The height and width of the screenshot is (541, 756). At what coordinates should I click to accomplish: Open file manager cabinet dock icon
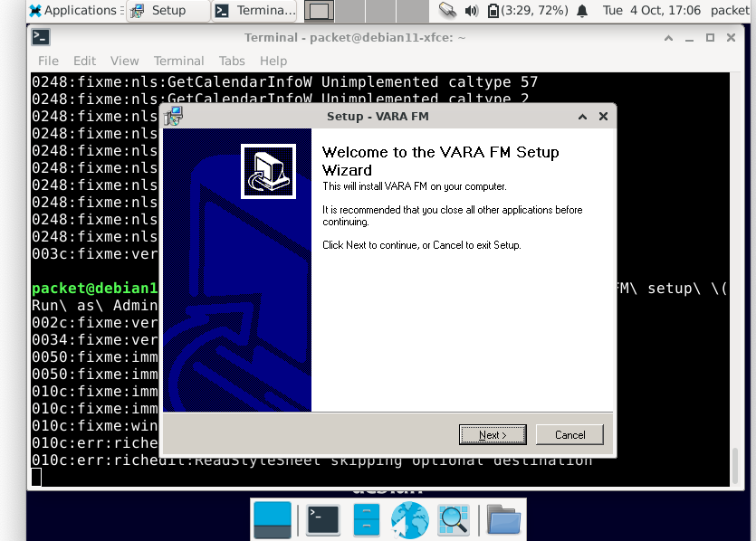coord(367,520)
